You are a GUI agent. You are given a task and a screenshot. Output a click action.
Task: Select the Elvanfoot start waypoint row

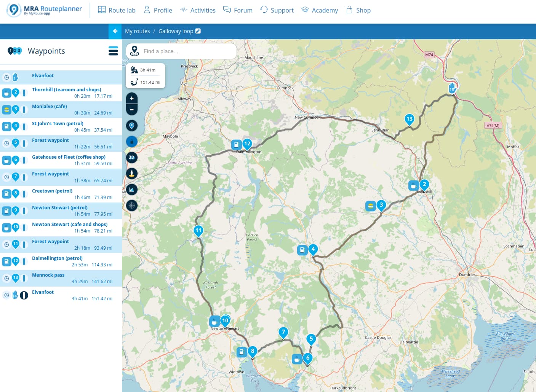(61, 77)
